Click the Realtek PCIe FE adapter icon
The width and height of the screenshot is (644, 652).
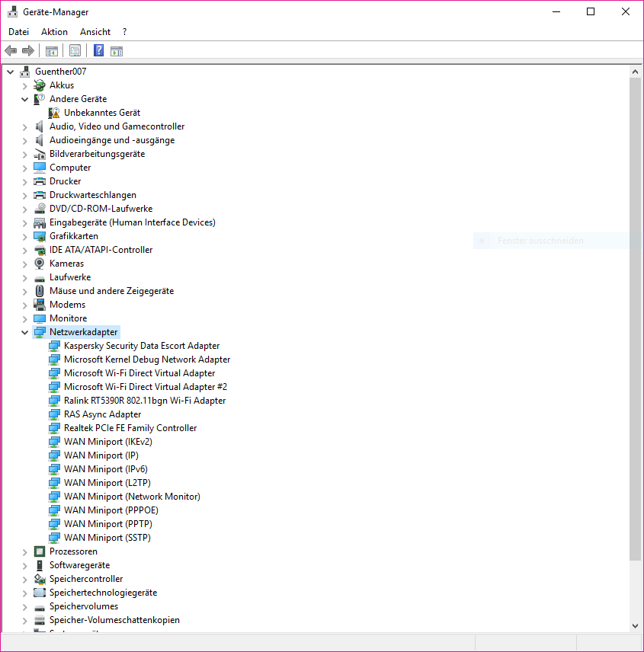(54, 428)
